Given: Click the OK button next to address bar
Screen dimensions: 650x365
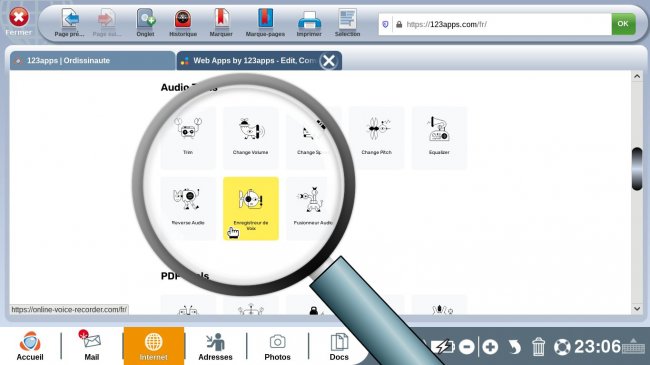Looking at the screenshot, I should tap(623, 24).
